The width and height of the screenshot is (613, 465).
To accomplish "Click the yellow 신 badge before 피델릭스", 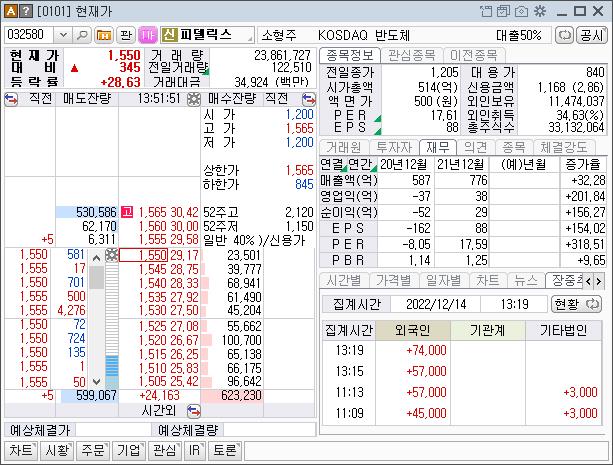I will pos(169,35).
